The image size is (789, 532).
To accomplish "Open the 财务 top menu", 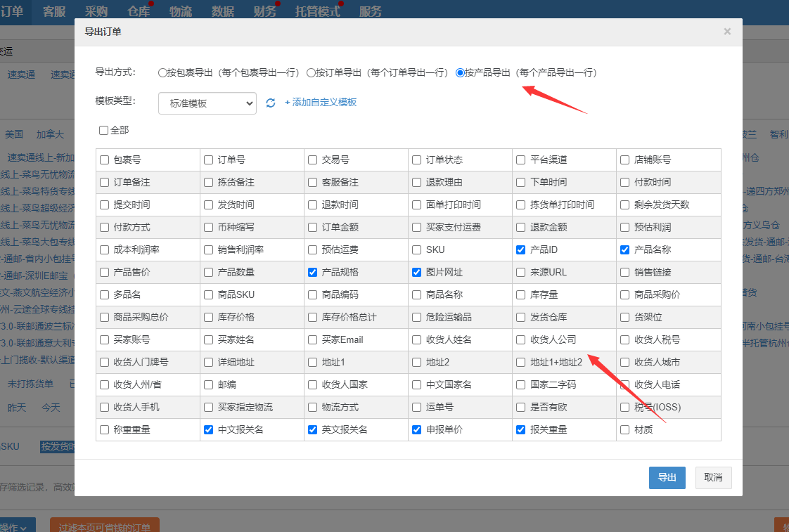I will click(x=265, y=11).
